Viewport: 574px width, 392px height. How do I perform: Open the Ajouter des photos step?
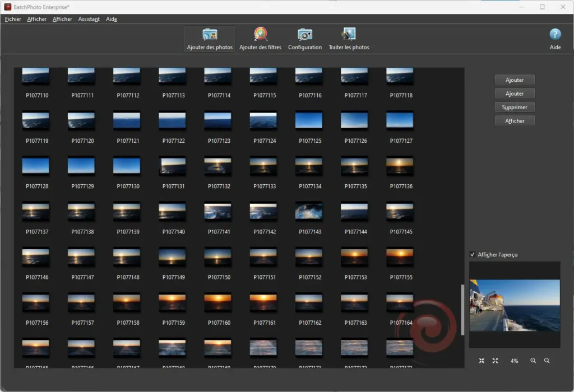pyautogui.click(x=210, y=39)
